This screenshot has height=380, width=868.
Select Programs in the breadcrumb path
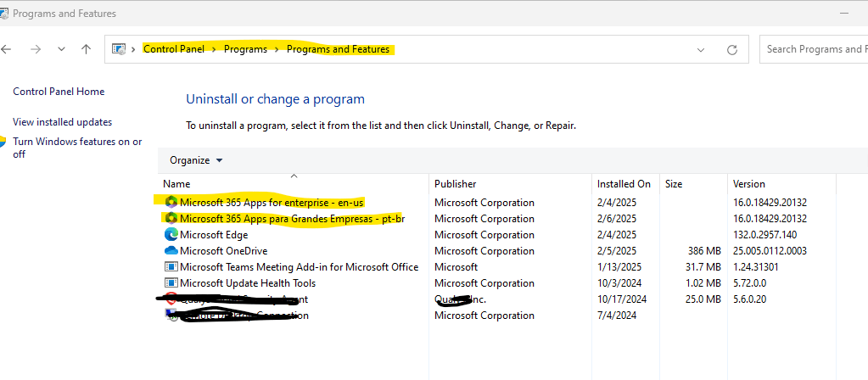pos(245,49)
